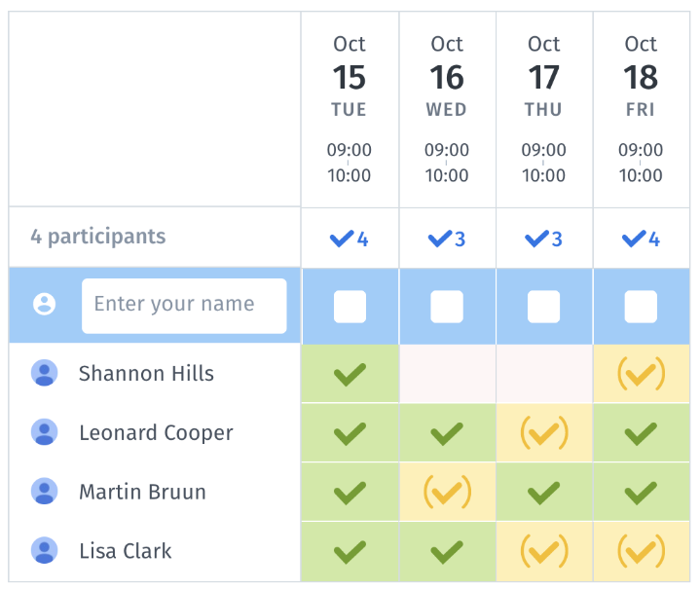
Task: Click Martin Bruun's profile avatar
Action: click(x=44, y=491)
